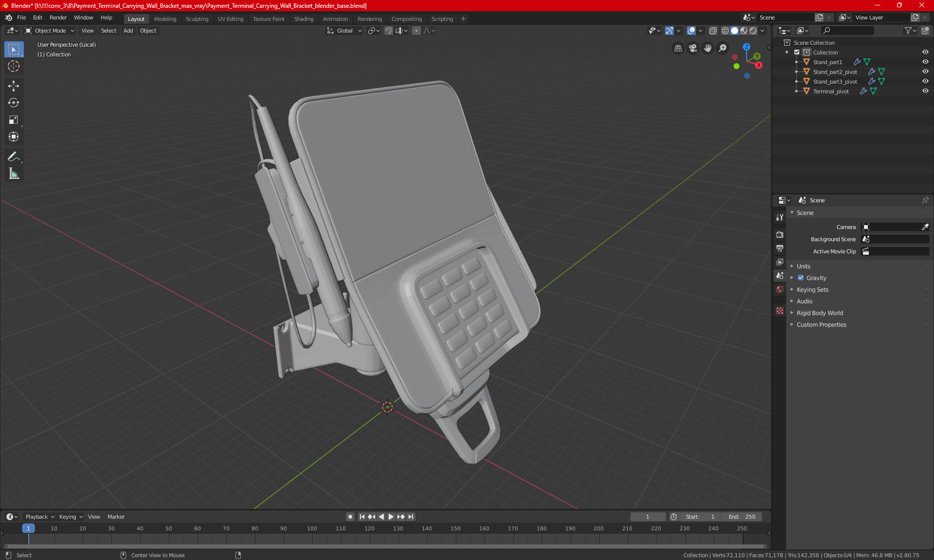Jump to the timeline start frame
934x560 pixels.
pyautogui.click(x=362, y=517)
